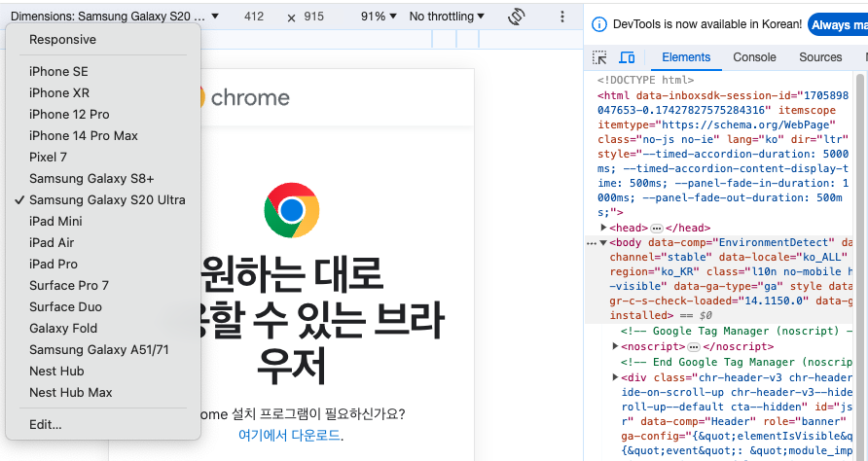Click the Chrome logo on the page
This screenshot has width=868, height=461.
pyautogui.click(x=292, y=210)
